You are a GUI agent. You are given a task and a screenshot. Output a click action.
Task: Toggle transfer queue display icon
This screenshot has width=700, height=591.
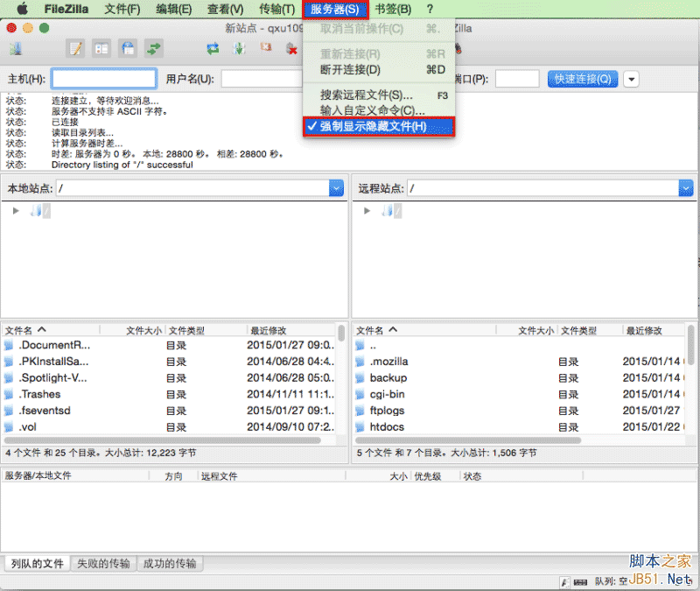(154, 48)
